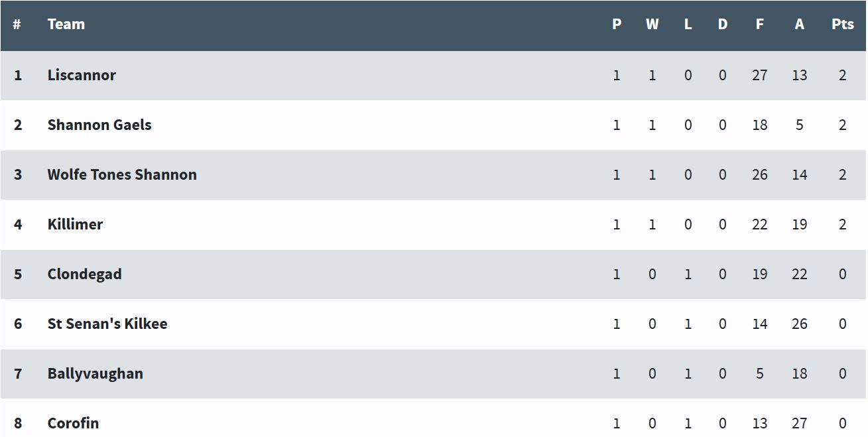The image size is (868, 437).
Task: Click Liscannor's 27 points-for value
Action: coord(760,76)
